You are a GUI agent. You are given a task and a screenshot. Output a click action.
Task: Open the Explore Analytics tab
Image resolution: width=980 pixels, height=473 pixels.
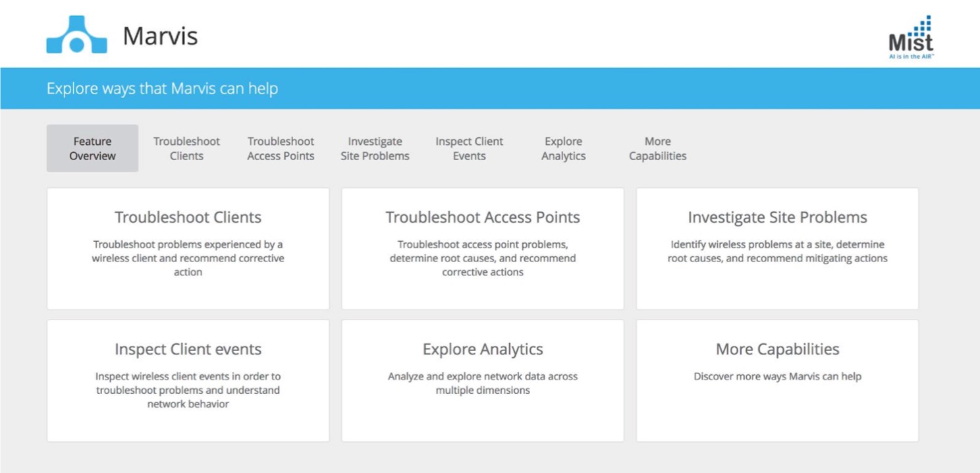click(563, 148)
